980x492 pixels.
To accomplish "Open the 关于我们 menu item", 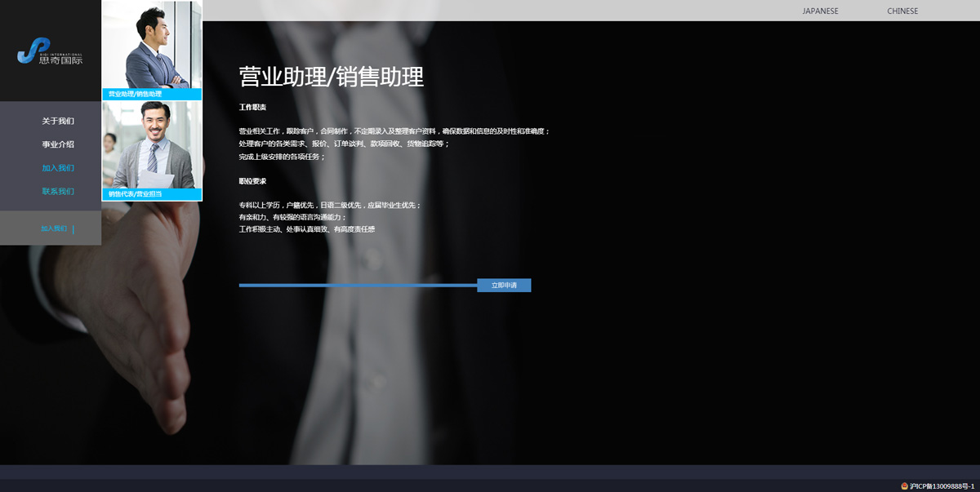I will [58, 121].
